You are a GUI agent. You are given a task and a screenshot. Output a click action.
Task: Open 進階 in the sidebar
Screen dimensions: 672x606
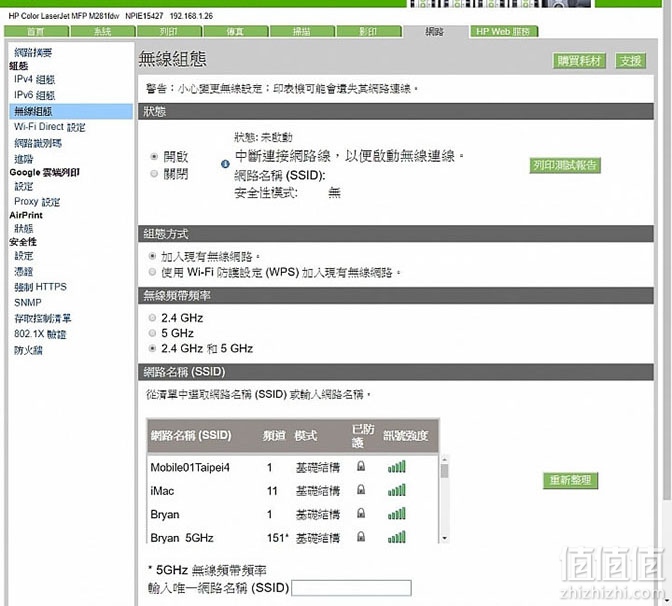click(x=24, y=159)
